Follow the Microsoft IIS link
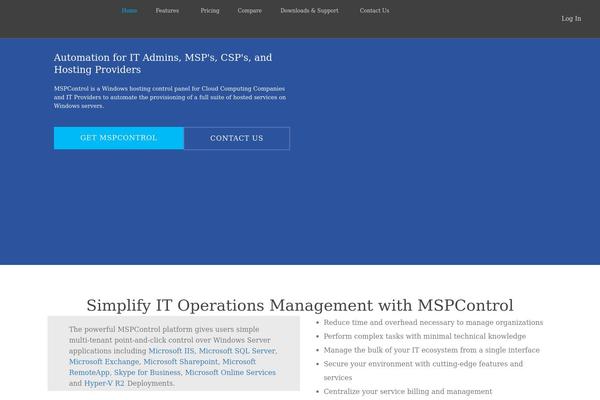The image size is (600, 400). (171, 351)
